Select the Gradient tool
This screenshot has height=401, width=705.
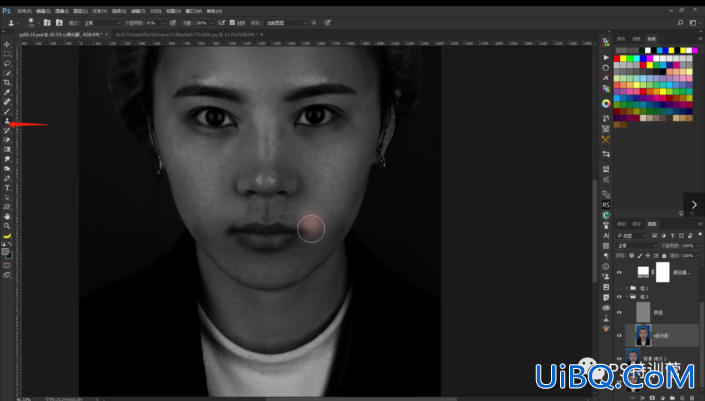tap(7, 149)
